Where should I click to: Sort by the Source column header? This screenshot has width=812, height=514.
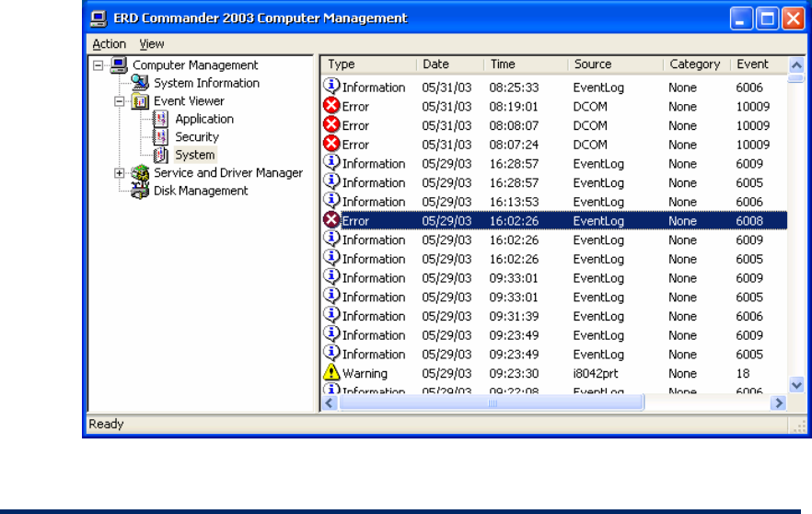pos(616,64)
